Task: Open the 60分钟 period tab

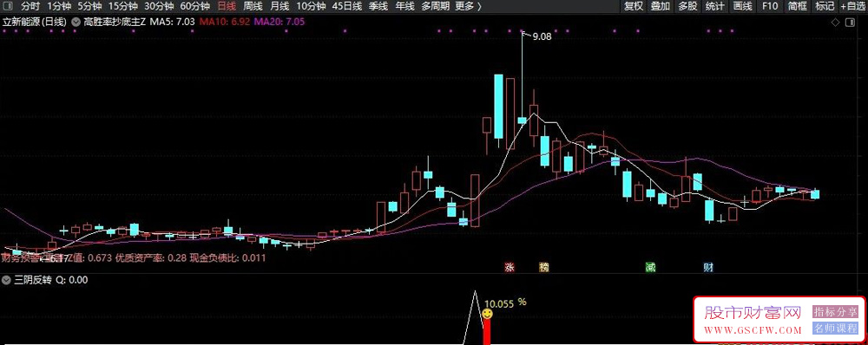Action: click(x=194, y=7)
